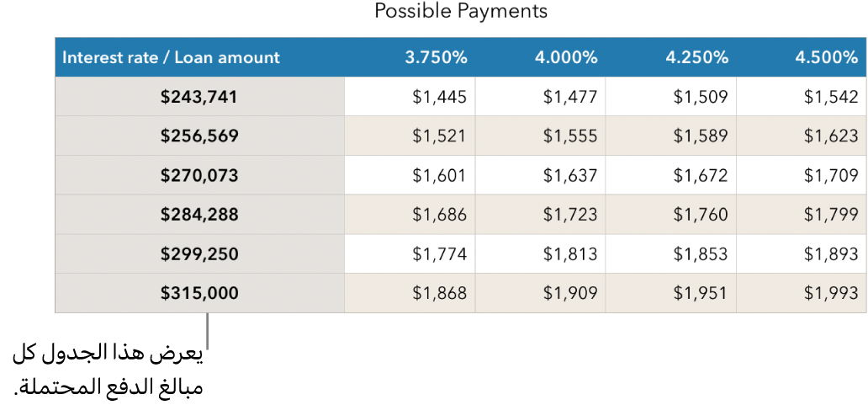This screenshot has width=868, height=405.
Task: Select the 3.750% column header
Action: pyautogui.click(x=436, y=58)
